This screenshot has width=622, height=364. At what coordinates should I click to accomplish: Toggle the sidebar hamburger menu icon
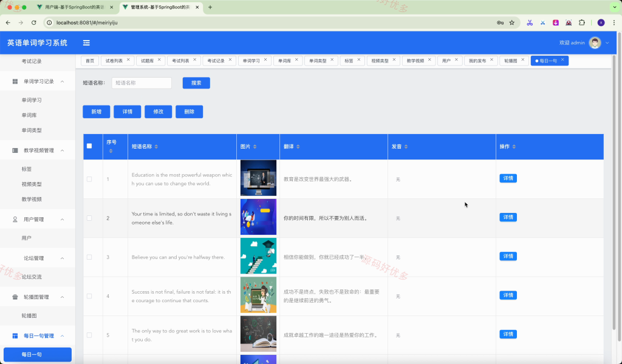(86, 43)
